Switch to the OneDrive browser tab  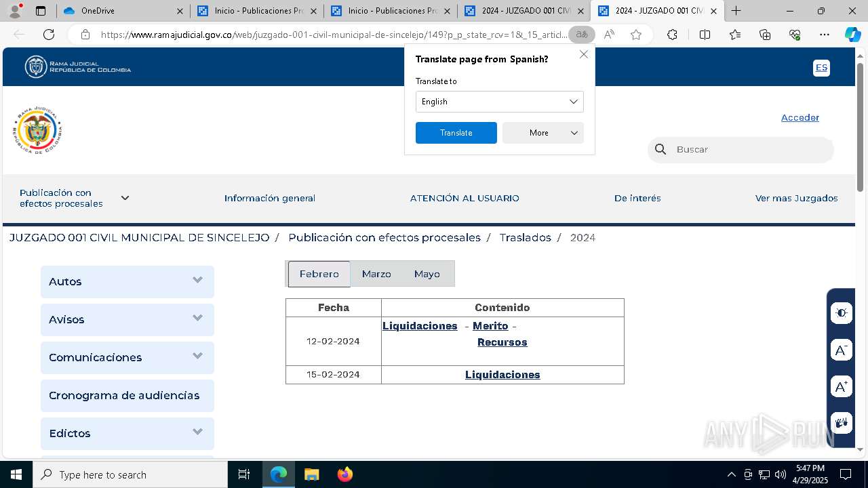122,11
